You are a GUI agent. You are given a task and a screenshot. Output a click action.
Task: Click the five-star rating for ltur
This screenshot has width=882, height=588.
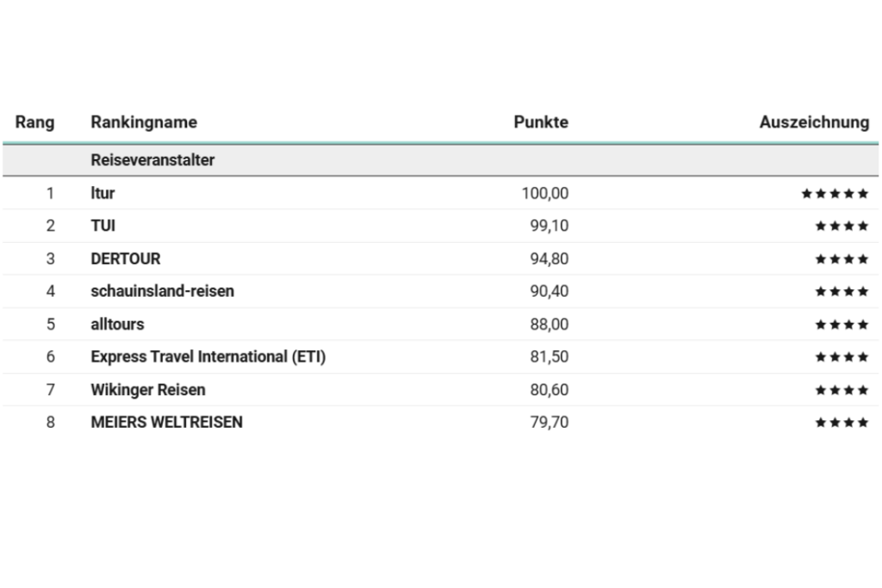[835, 194]
